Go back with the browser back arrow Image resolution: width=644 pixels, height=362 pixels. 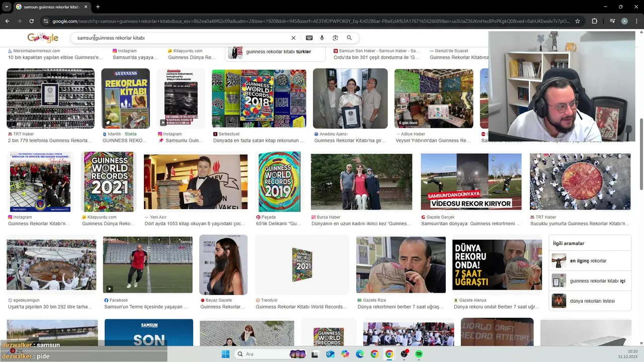click(7, 21)
